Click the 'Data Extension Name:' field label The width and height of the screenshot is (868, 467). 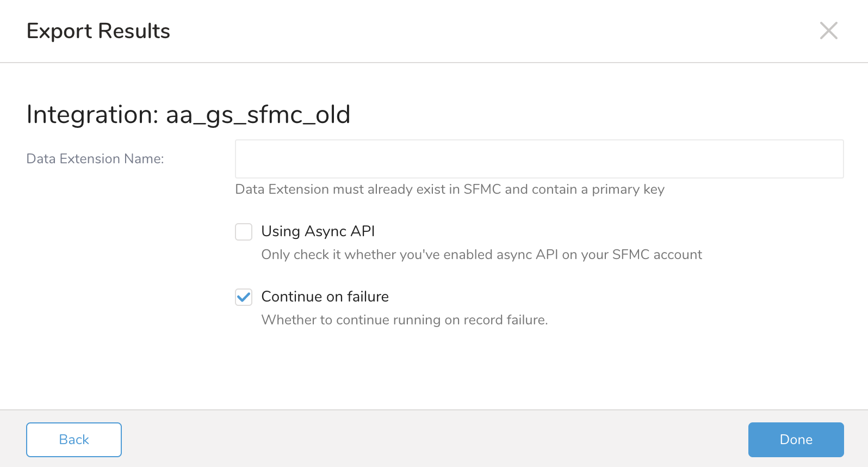click(95, 159)
